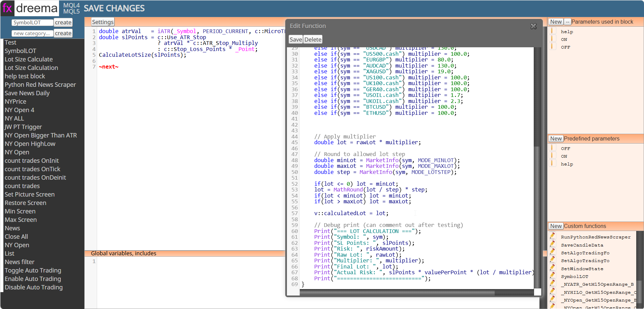Image resolution: width=644 pixels, height=309 pixels.
Task: Click vertical scrollbar of Edit Function code
Action: point(537,217)
